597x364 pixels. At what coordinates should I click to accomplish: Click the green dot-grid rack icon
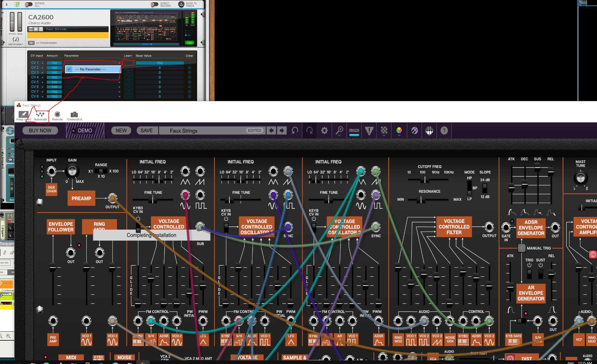(17, 4)
